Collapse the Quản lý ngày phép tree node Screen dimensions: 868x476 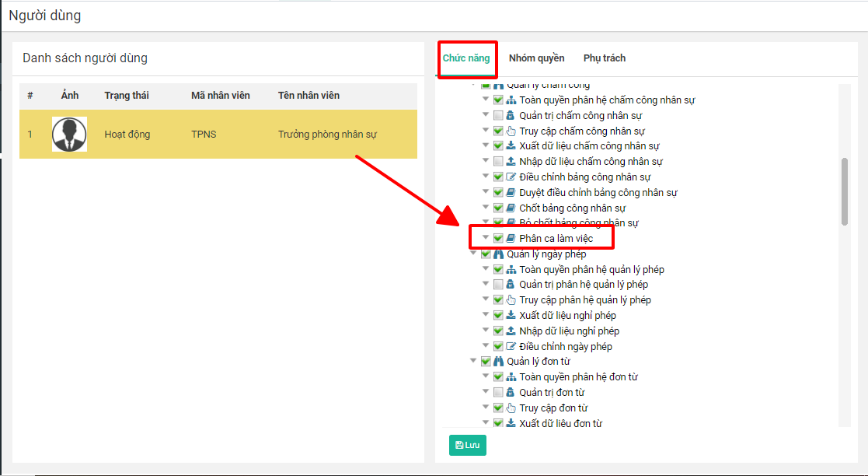click(472, 254)
